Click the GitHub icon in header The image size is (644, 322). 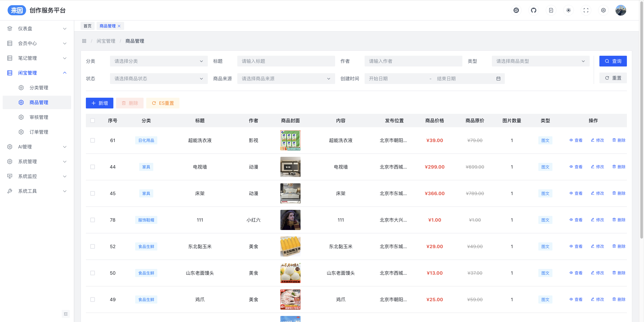pos(533,10)
